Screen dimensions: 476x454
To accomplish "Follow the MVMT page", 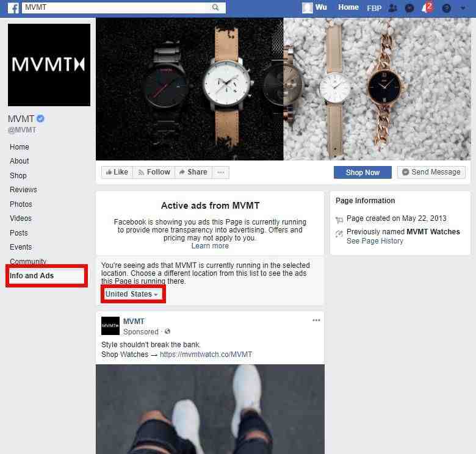I will point(154,172).
